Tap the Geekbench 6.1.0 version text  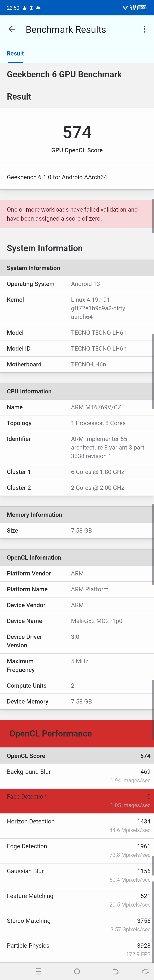(57, 177)
